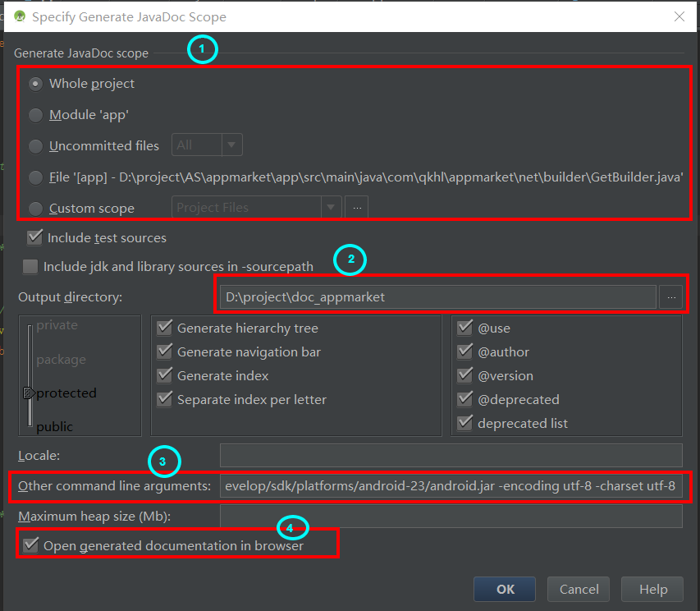Toggle Generate navigation bar checkbox

[x=165, y=351]
